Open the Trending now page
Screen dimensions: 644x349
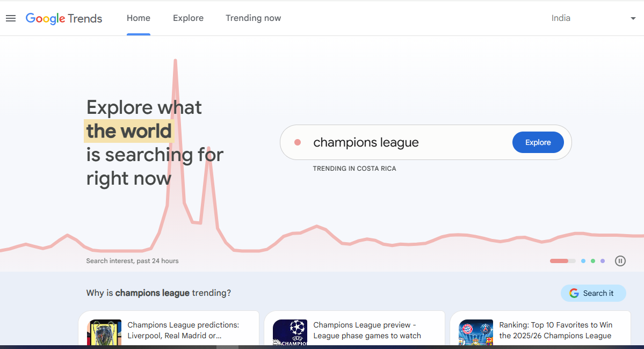pos(253,18)
